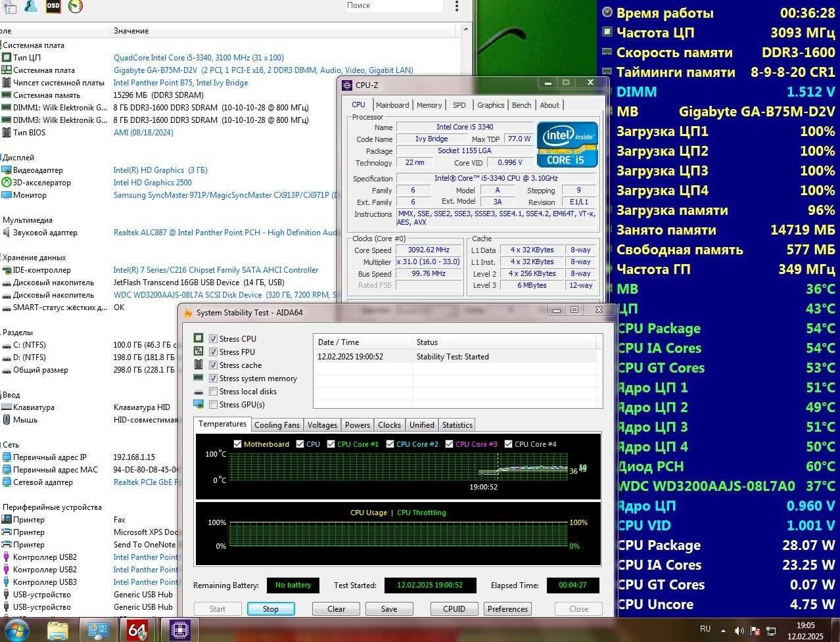840x642 pixels.
Task: Click the Системная плата motherboard icon
Action: [x=7, y=70]
